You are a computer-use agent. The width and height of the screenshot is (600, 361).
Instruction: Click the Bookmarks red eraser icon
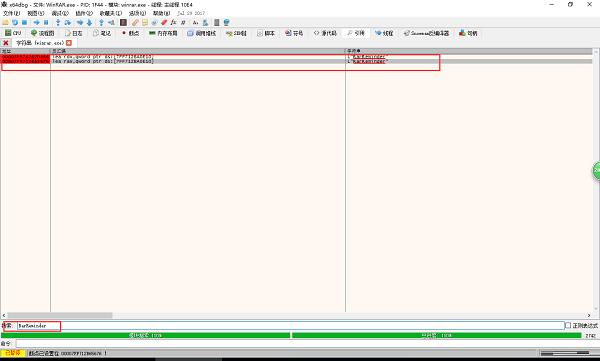point(164,23)
